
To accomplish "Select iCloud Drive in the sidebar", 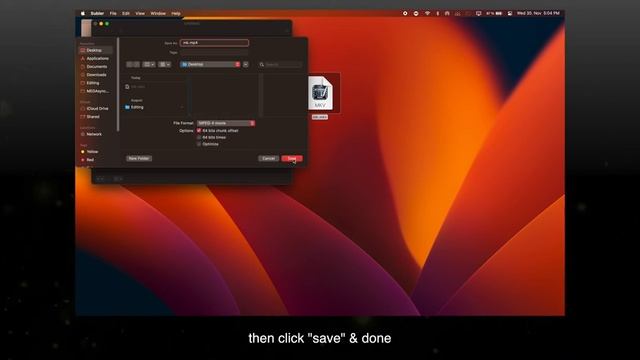I will pos(96,109).
